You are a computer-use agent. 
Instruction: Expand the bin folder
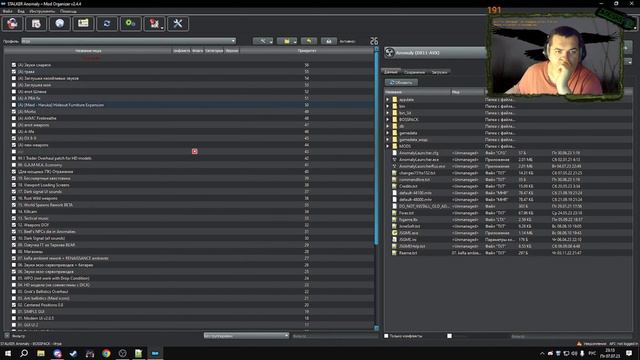388,106
